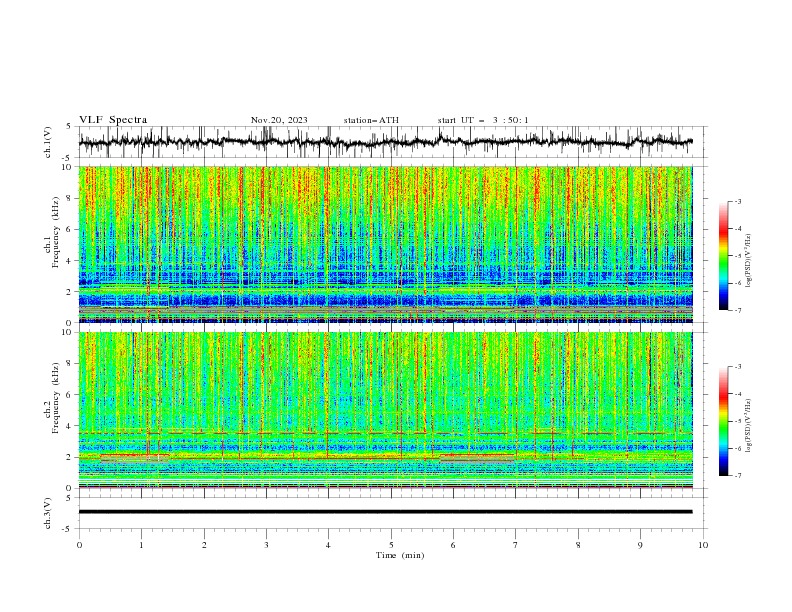Click time axis tick label '10'

pos(703,545)
